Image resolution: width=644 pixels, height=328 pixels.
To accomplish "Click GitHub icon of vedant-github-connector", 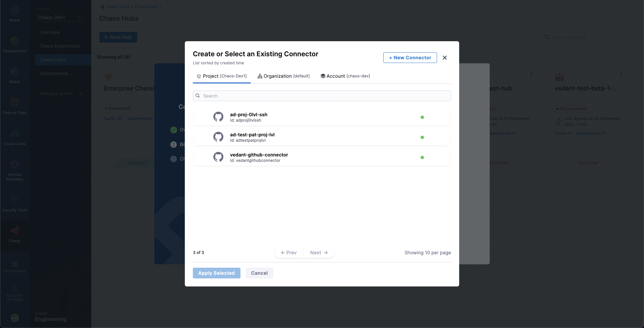I will pyautogui.click(x=218, y=157).
